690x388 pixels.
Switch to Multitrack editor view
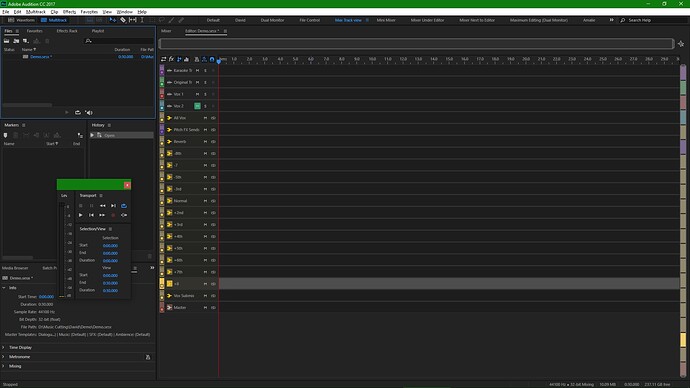tap(54, 20)
